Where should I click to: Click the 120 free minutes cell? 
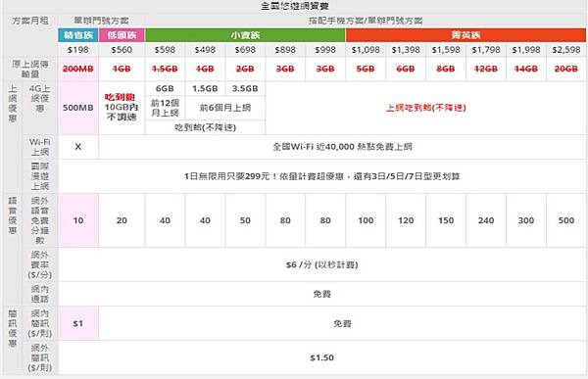click(406, 220)
